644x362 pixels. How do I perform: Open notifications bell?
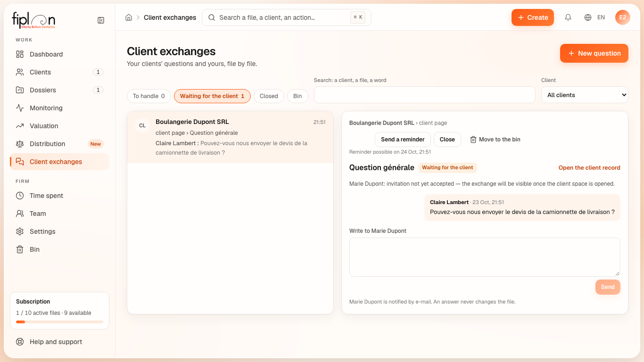568,17
